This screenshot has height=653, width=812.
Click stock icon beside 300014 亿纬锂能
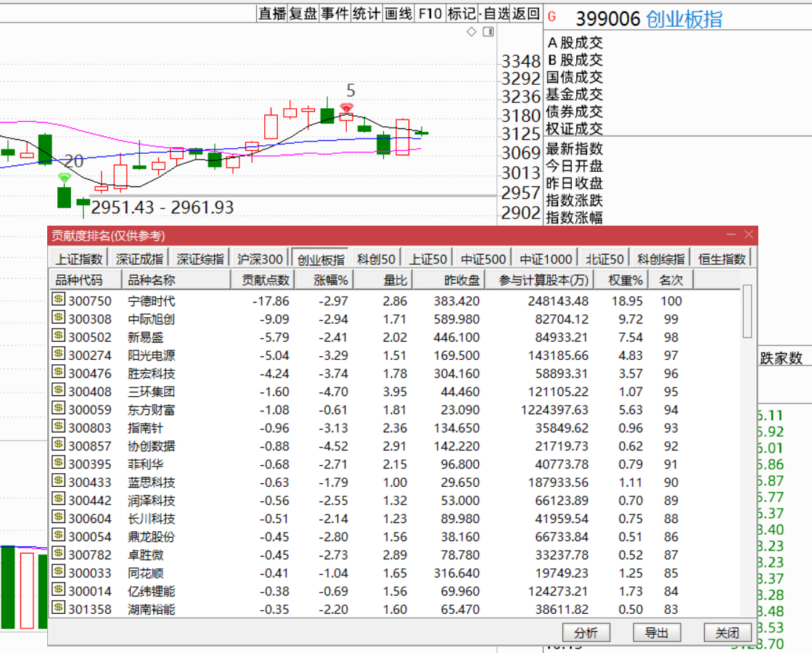(x=59, y=589)
